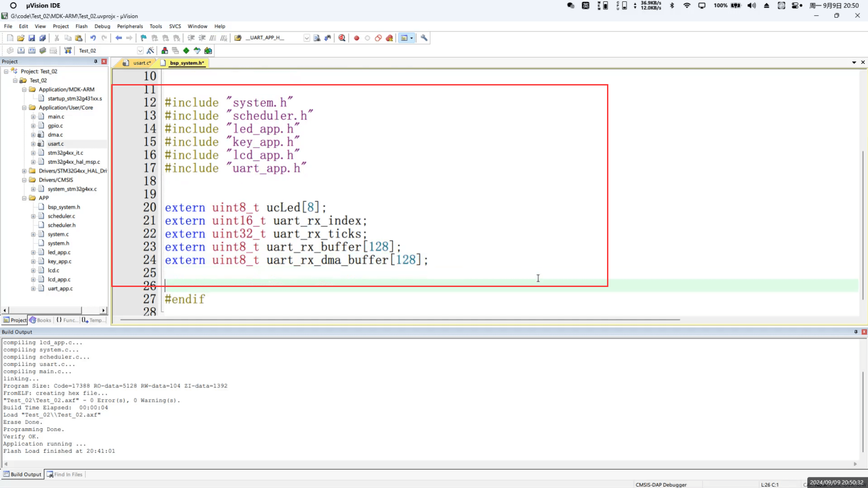Image resolution: width=868 pixels, height=488 pixels.
Task: Open the Test_02 target dropdown
Action: point(140,50)
